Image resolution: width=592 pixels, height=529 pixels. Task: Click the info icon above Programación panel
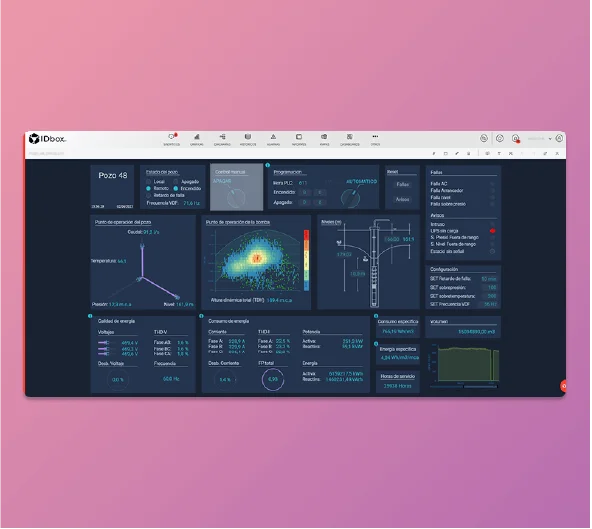[268, 165]
